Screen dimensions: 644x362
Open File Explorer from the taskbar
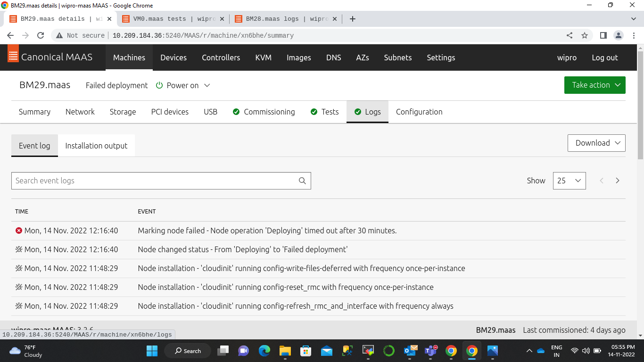[285, 351]
